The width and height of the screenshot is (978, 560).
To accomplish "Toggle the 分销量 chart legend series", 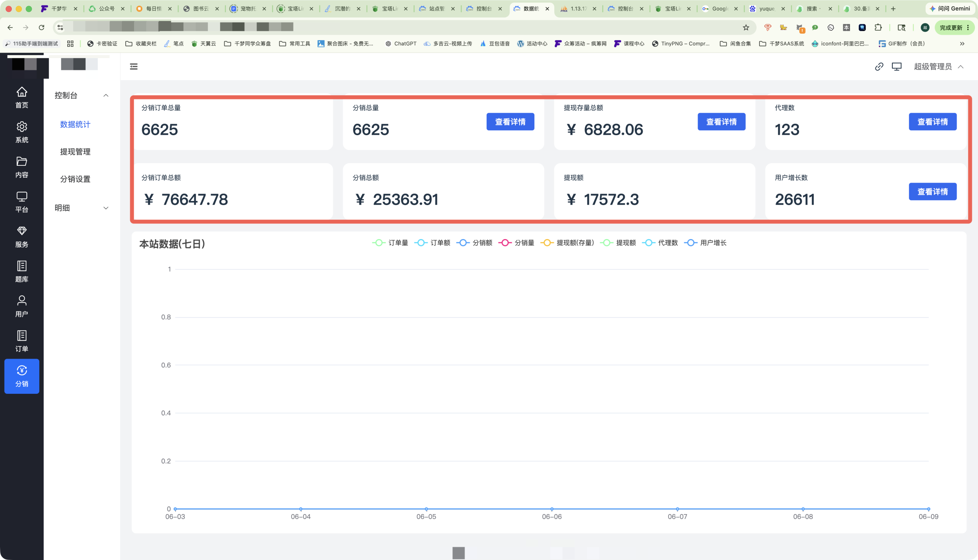I will (x=516, y=243).
